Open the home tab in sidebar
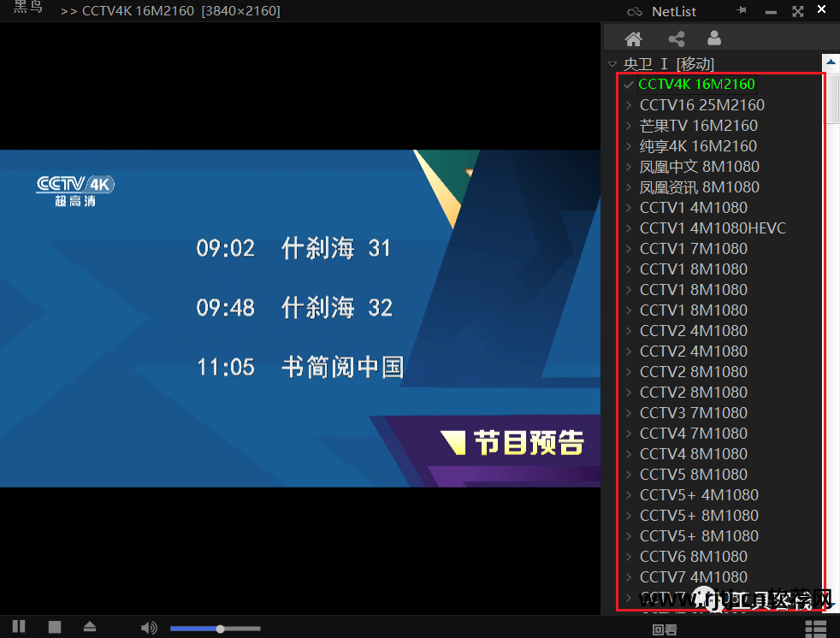Viewport: 840px width, 638px height. (634, 38)
